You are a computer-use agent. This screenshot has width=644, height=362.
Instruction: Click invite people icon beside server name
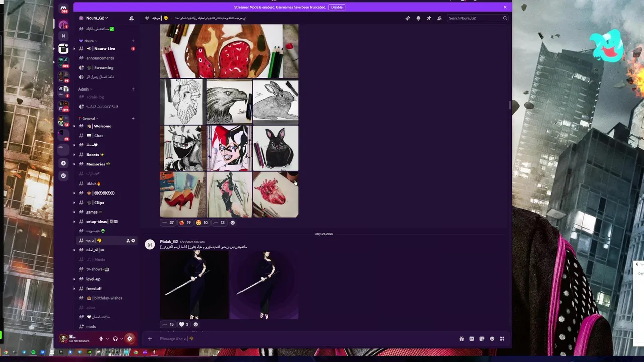pyautogui.click(x=131, y=18)
